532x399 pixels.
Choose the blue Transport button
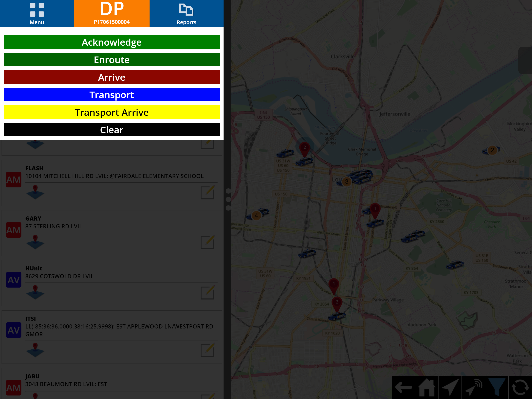click(x=112, y=95)
